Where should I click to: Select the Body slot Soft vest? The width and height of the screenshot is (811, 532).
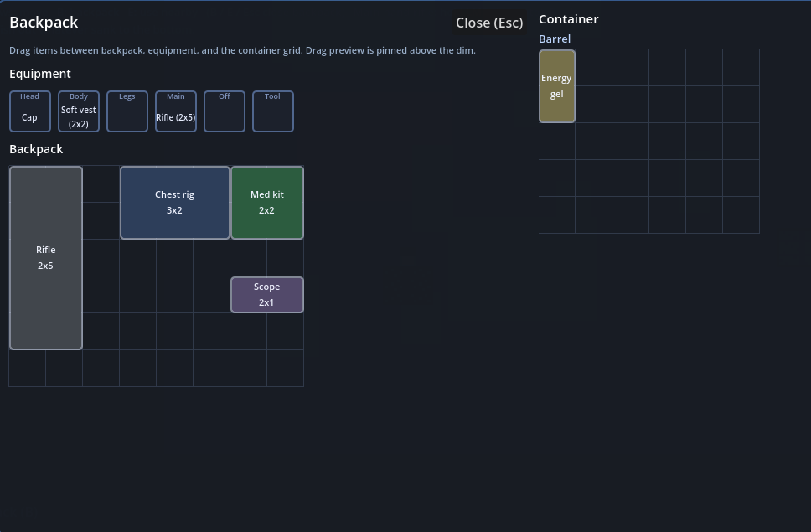pyautogui.click(x=79, y=111)
